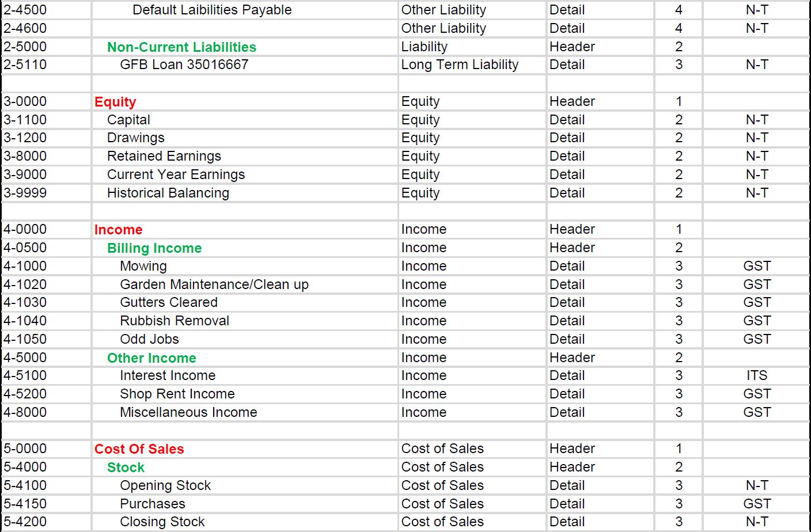The width and height of the screenshot is (811, 532).
Task: Click the Income header account
Action: (x=118, y=229)
